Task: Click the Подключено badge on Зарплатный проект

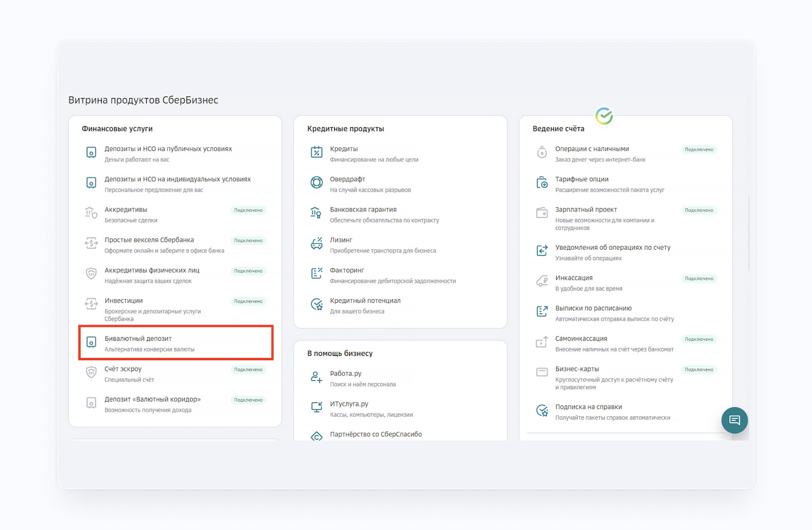Action: point(699,210)
